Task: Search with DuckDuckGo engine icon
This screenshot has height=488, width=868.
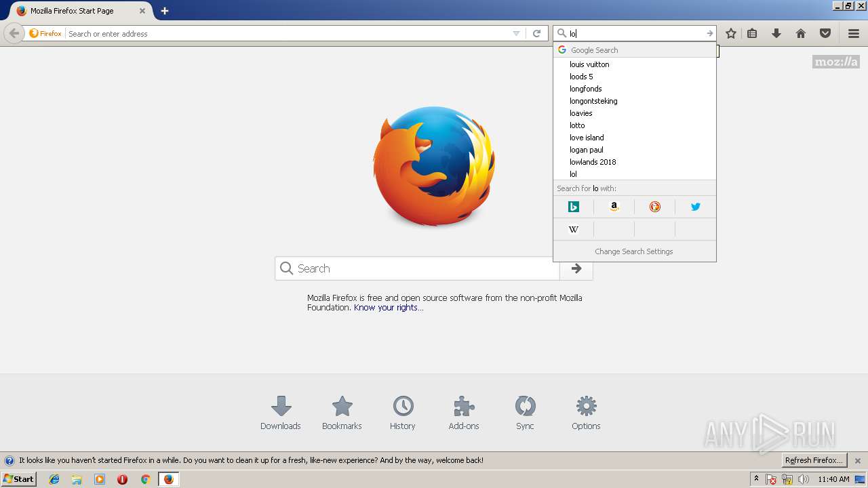Action: click(x=655, y=207)
